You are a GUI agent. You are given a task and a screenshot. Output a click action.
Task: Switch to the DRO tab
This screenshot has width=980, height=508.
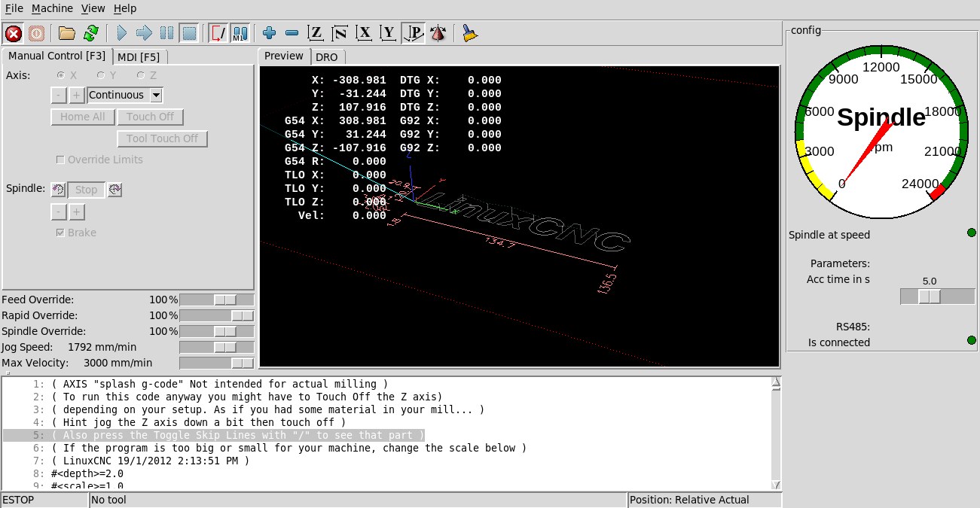(327, 57)
